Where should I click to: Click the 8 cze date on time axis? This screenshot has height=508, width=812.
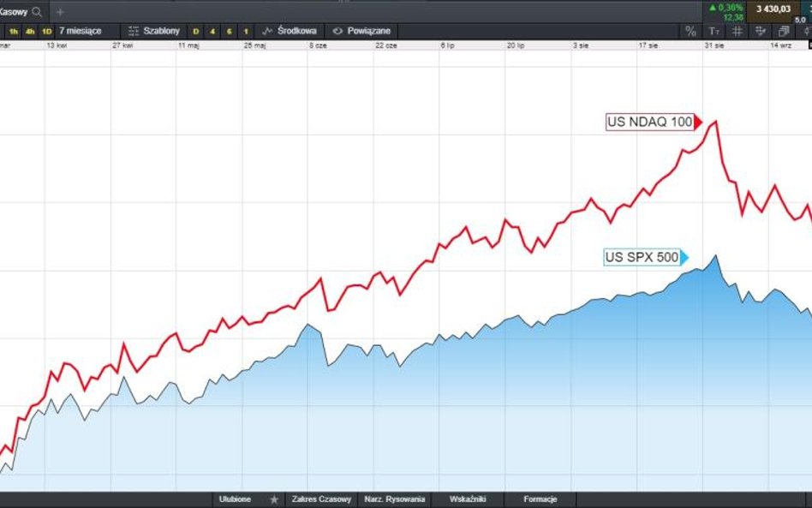point(318,45)
